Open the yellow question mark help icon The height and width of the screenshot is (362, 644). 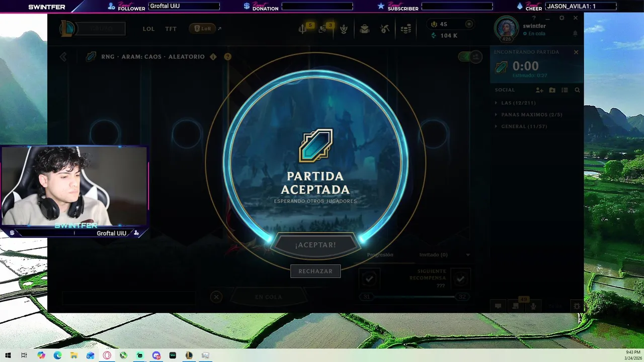point(228,57)
